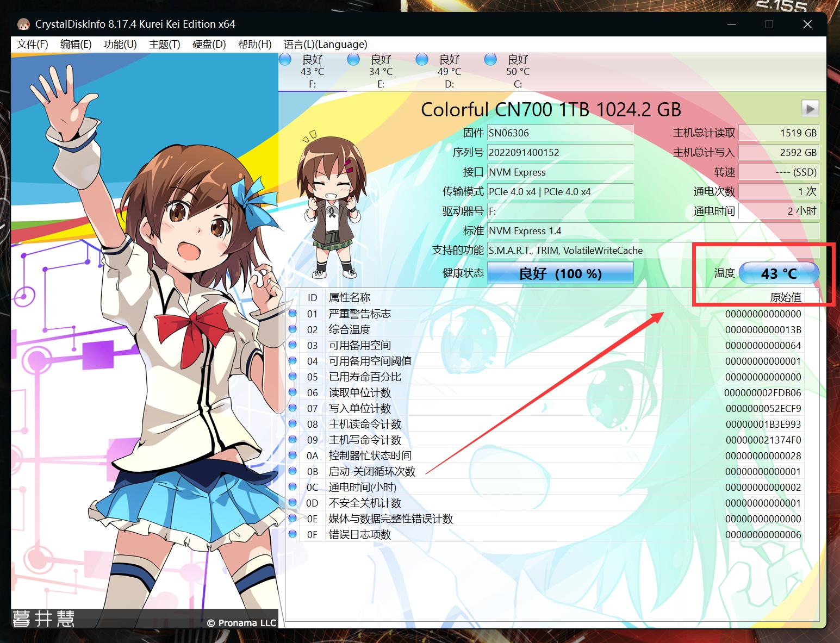Click the serial number 20220914000152 field
The image size is (840, 643).
pyautogui.click(x=560, y=152)
